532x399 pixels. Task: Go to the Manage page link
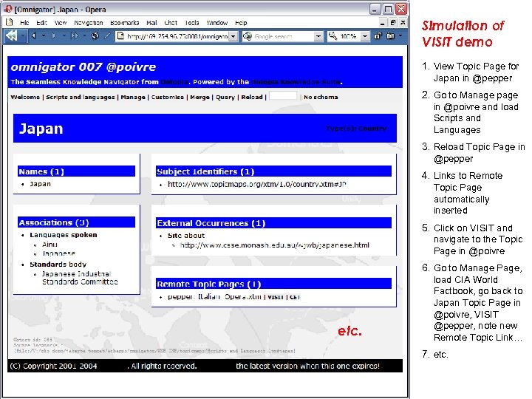click(133, 97)
